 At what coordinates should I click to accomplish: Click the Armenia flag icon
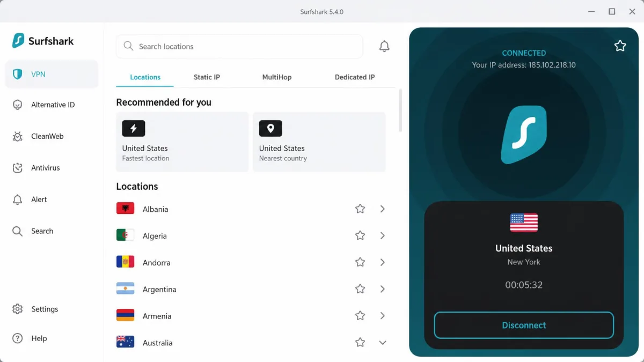tap(125, 315)
